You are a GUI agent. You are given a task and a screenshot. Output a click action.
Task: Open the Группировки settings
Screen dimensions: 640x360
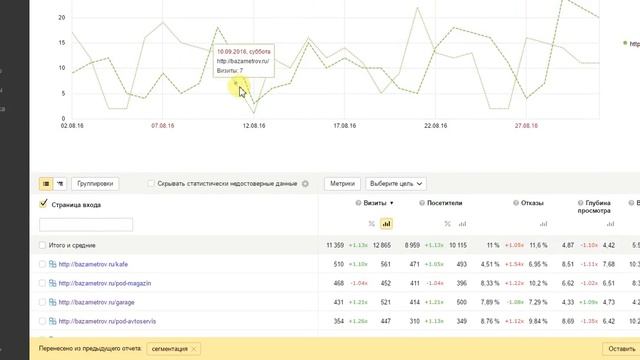pyautogui.click(x=95, y=184)
